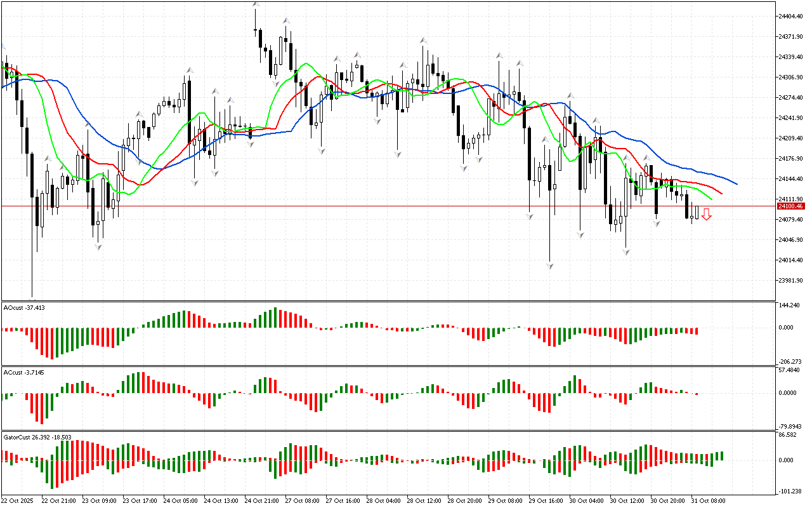The image size is (812, 508).
Task: Click the 144.240 value on AO scale
Action: [791, 305]
